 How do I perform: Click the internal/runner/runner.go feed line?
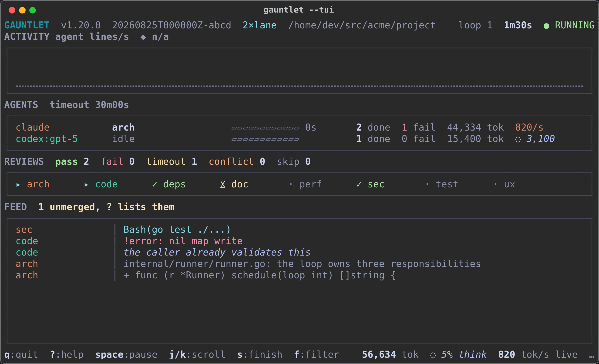coord(302,264)
